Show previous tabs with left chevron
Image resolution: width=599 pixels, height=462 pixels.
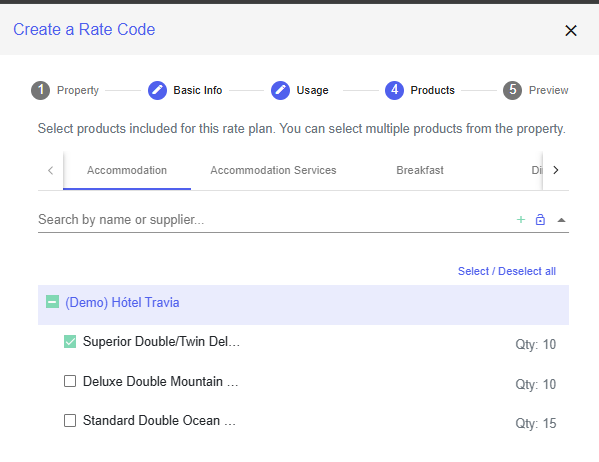click(50, 170)
